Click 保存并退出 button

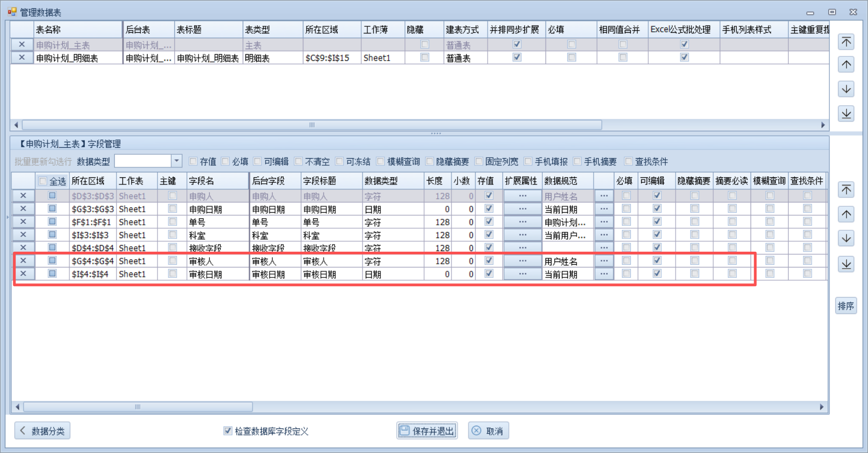(x=427, y=431)
